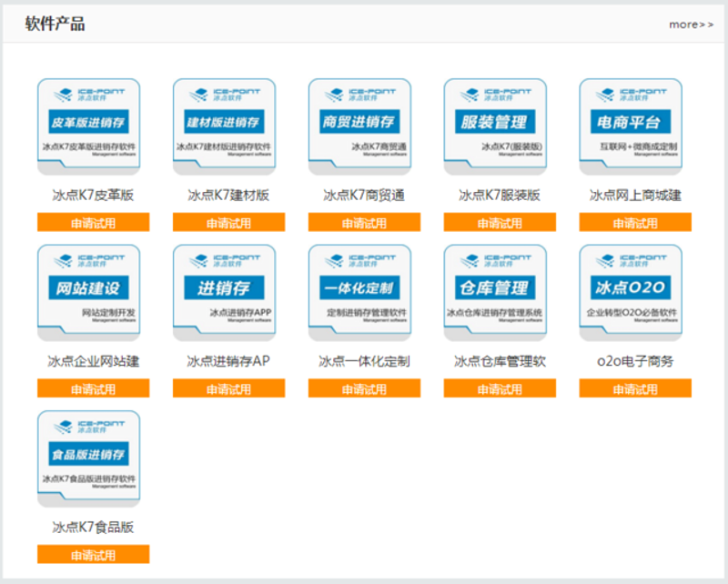Open the 冰点K7皮革版 title link
This screenshot has width=728, height=584.
(x=94, y=195)
